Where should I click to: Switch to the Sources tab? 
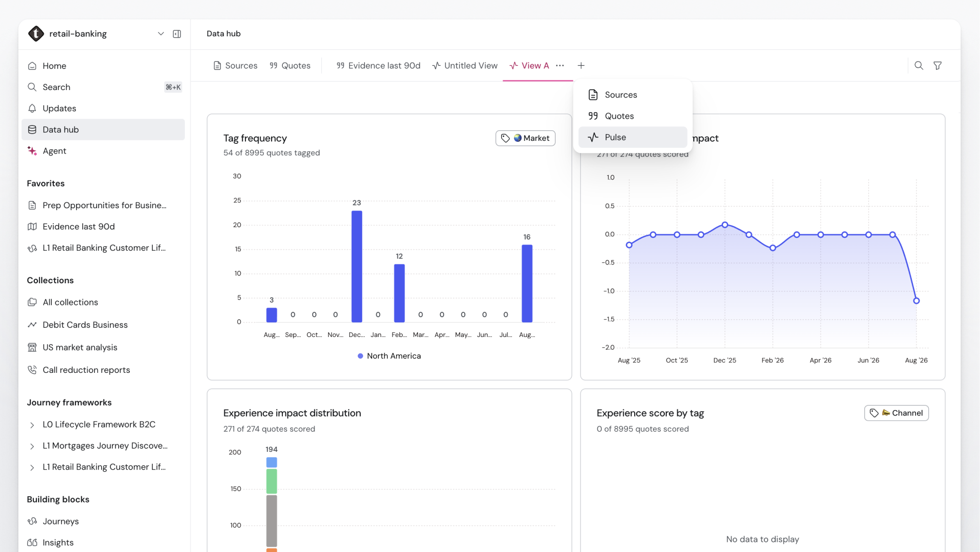[x=235, y=66]
